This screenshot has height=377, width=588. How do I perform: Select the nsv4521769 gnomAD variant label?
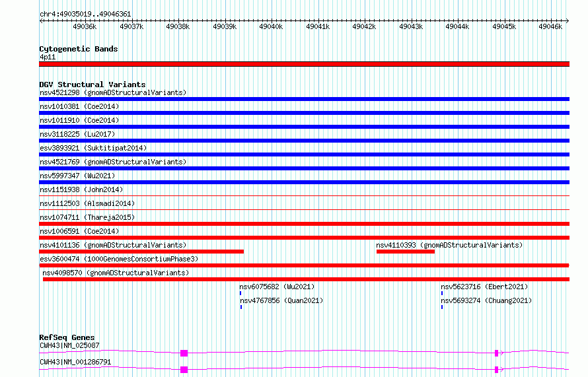pos(113,162)
